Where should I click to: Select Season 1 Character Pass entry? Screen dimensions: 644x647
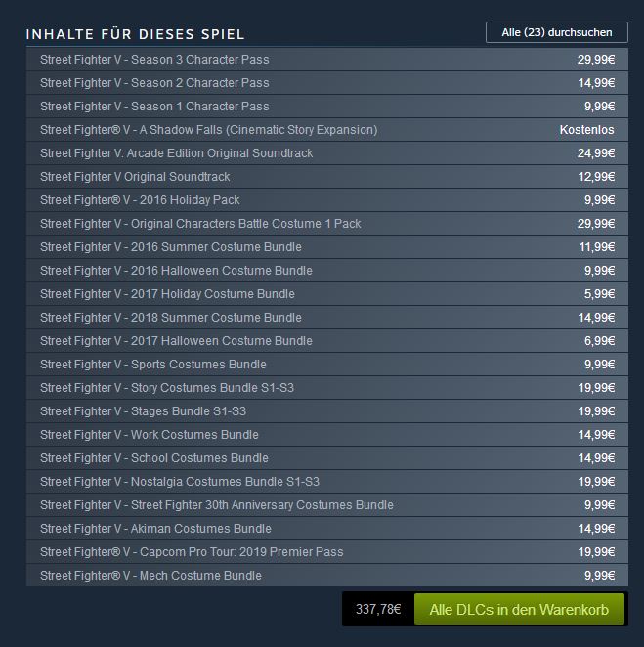point(327,107)
